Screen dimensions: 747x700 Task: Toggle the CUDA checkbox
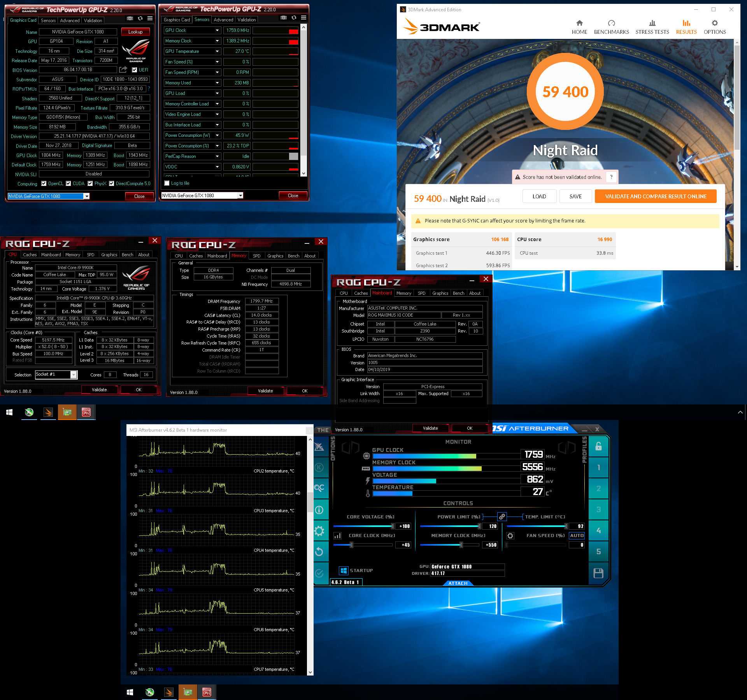point(68,184)
